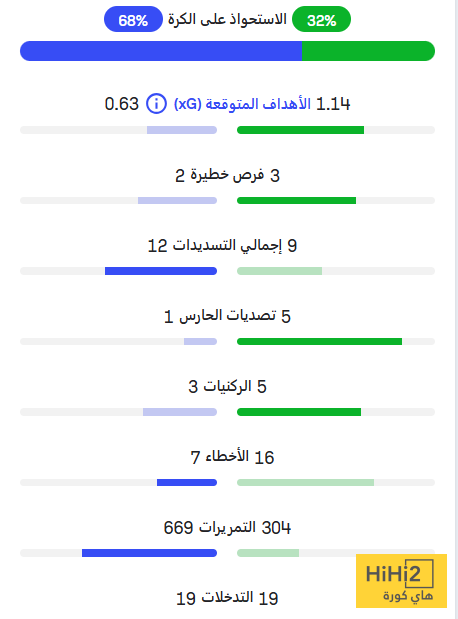The width and height of the screenshot is (458, 619).
Task: Click the blue fouls bar showing 7
Action: point(187,482)
